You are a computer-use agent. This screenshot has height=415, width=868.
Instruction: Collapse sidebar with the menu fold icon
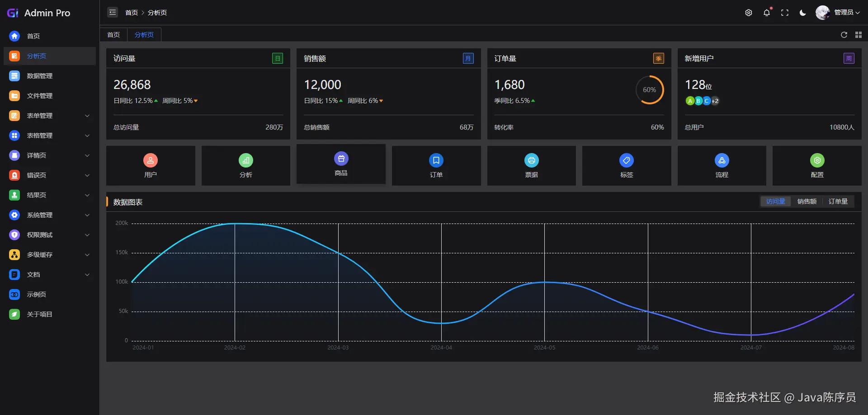[x=113, y=12]
